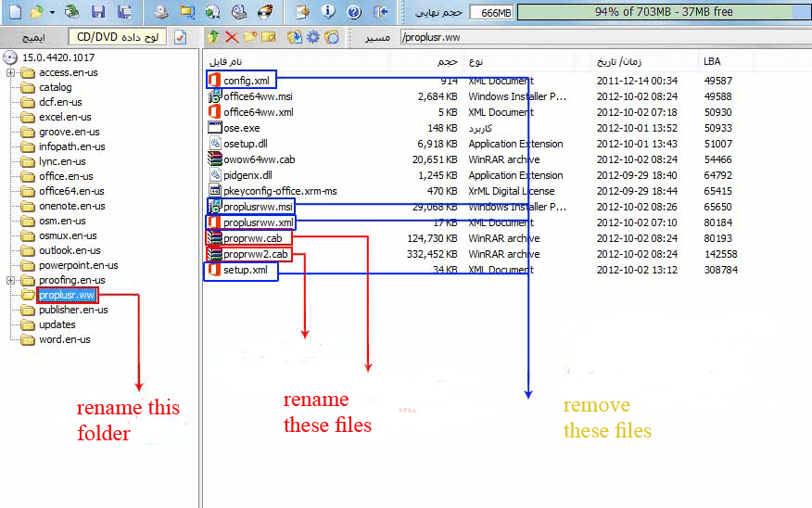Select the proplusrww.msi file

click(258, 207)
